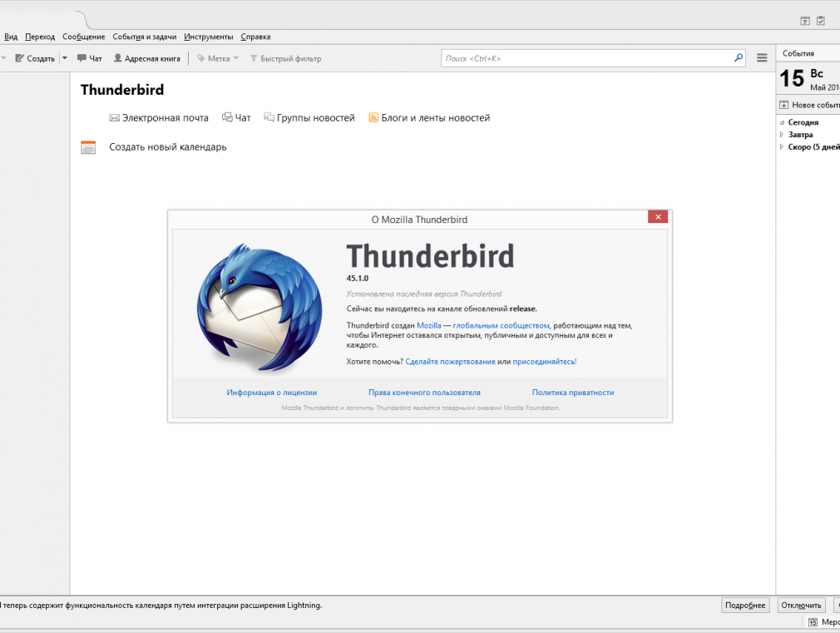Click the Подробнее button in notification bar

pyautogui.click(x=745, y=605)
